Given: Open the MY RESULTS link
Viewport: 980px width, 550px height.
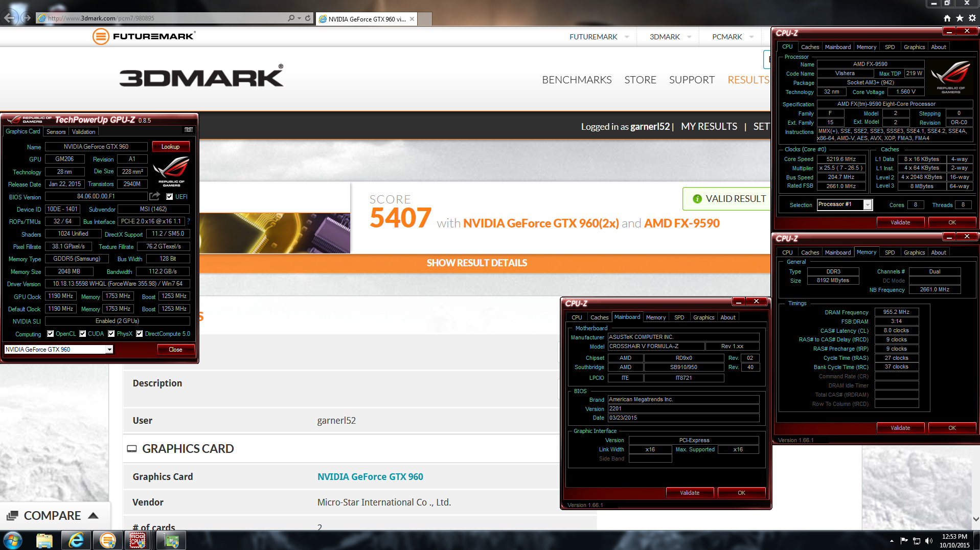Looking at the screenshot, I should [709, 126].
